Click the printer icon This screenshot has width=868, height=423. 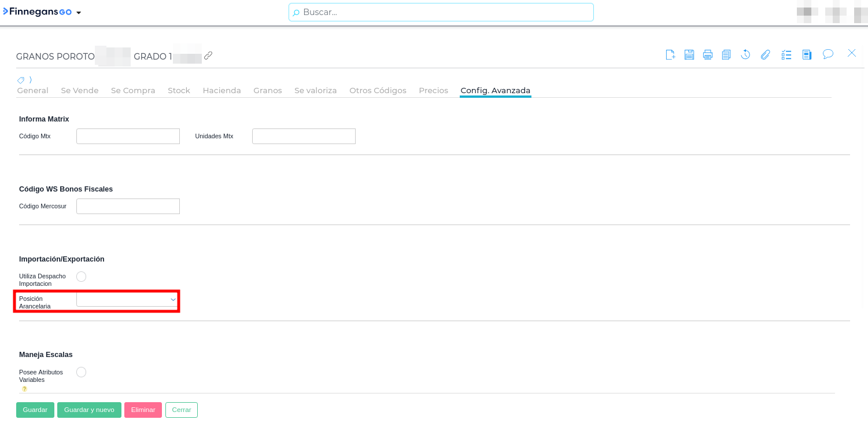point(708,55)
